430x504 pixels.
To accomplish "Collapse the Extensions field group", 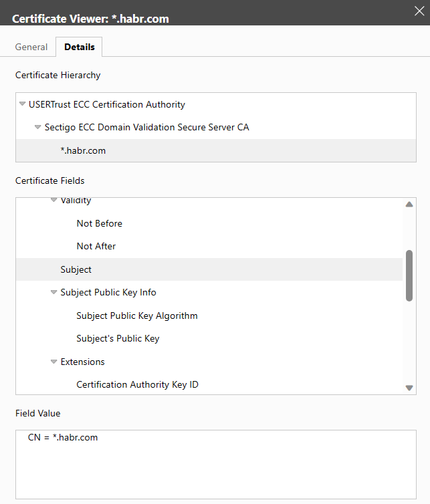I will (54, 362).
